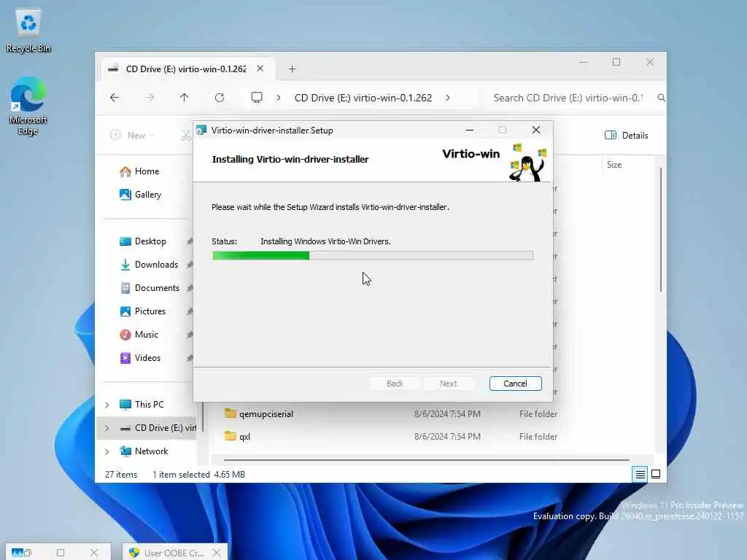Select CD Drive (E:) in navigation pane
Image resolution: width=747 pixels, height=560 pixels.
click(158, 428)
